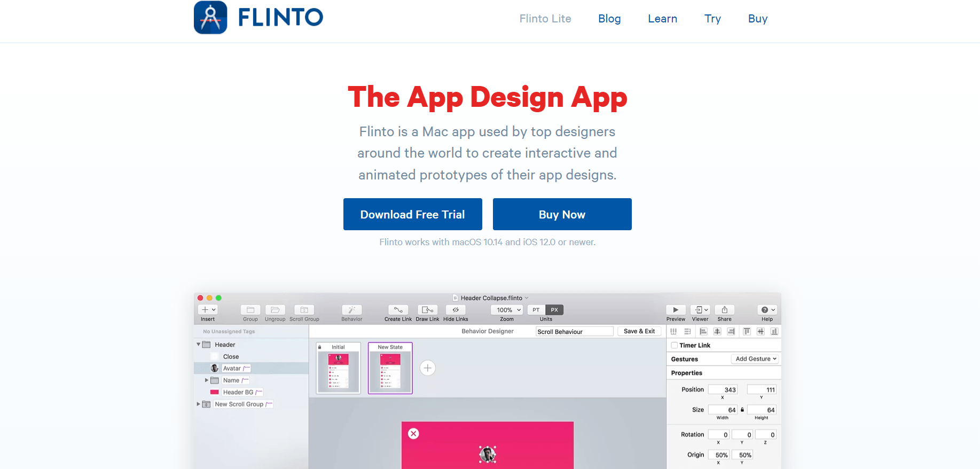Click the Position X field 343
980x469 pixels.
pyautogui.click(x=723, y=389)
